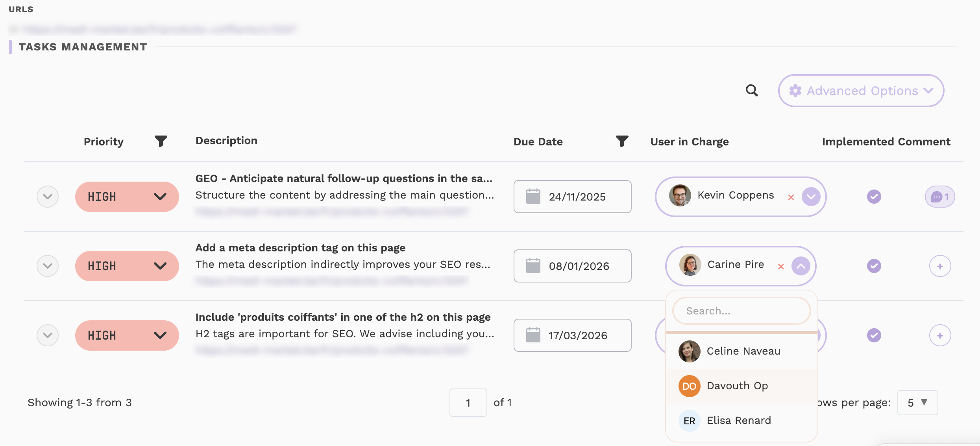The height and width of the screenshot is (446, 980).
Task: Click the search magnifier icon
Action: [752, 91]
